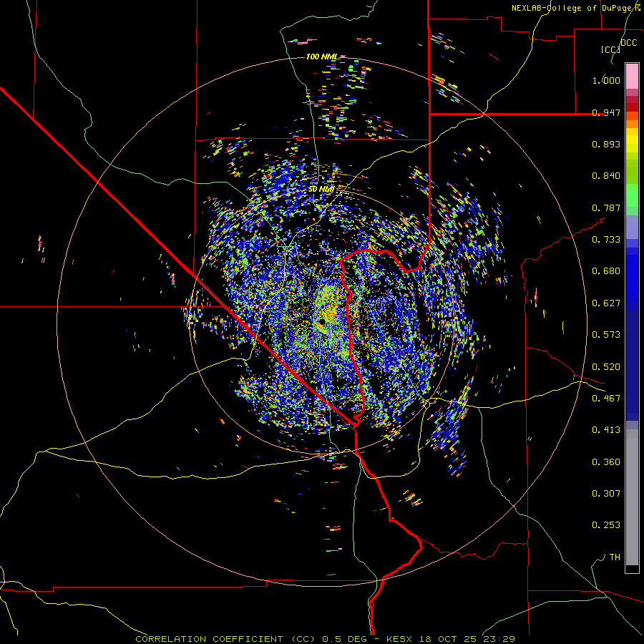Click the 0.360 color scale value
Image resolution: width=644 pixels, height=644 pixels.
coord(606,462)
